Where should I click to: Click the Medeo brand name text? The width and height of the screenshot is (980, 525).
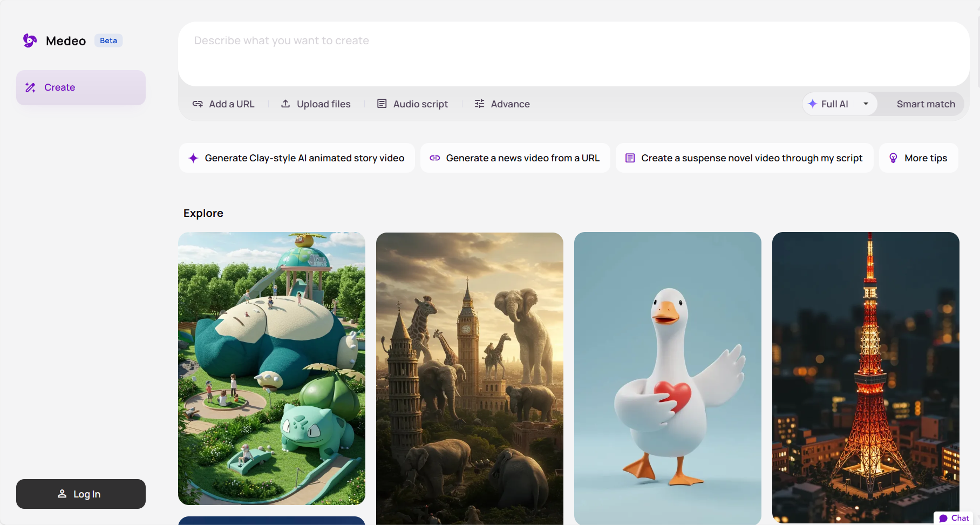66,41
